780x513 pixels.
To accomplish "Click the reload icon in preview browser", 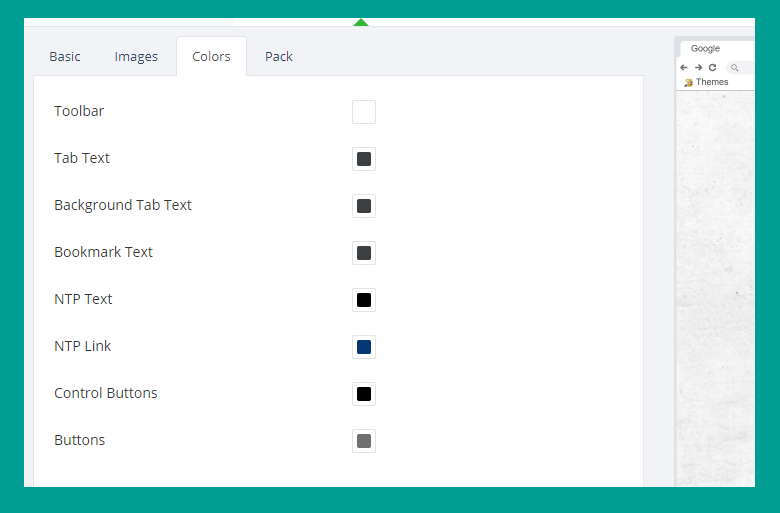I will (712, 68).
